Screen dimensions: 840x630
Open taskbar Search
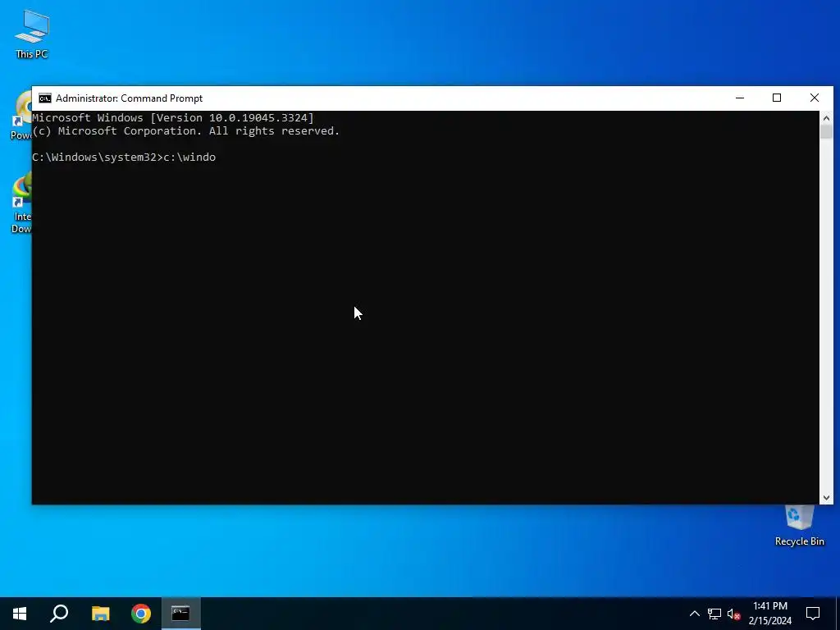[59, 614]
